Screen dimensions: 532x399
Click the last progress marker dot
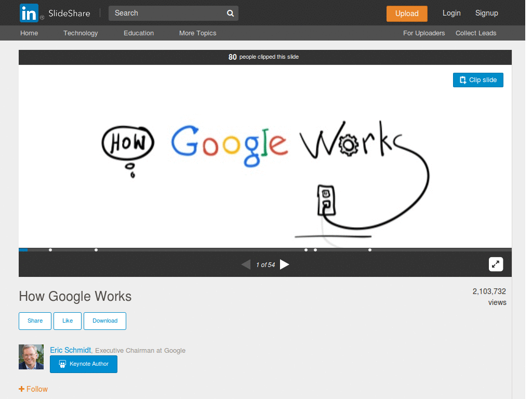tap(370, 250)
